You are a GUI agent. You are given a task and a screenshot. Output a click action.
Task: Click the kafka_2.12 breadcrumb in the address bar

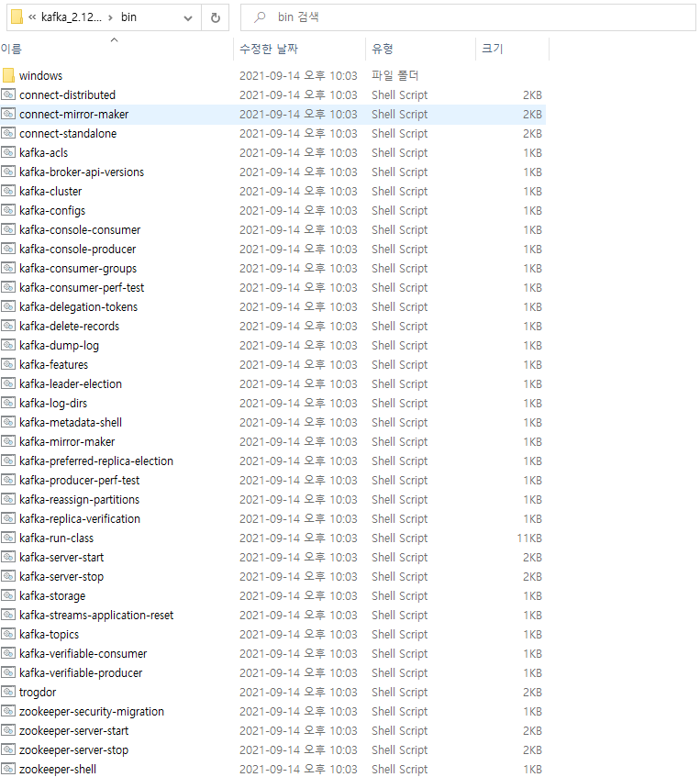tap(72, 17)
